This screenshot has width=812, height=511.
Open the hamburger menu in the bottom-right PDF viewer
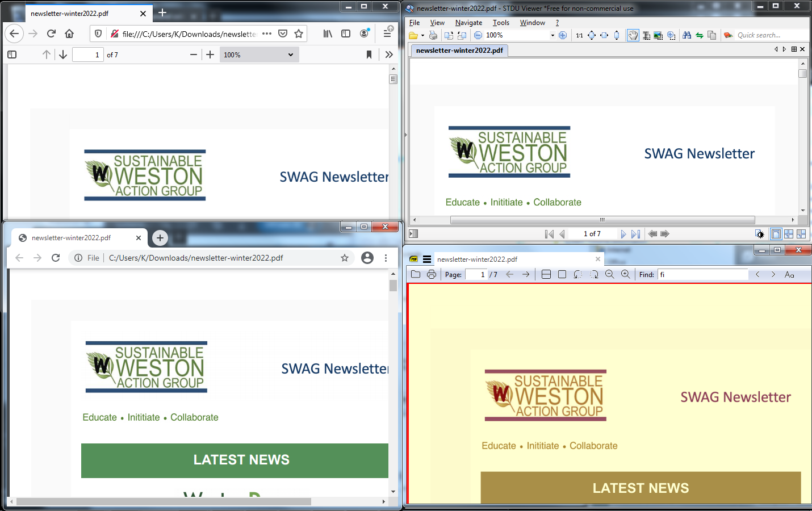427,259
